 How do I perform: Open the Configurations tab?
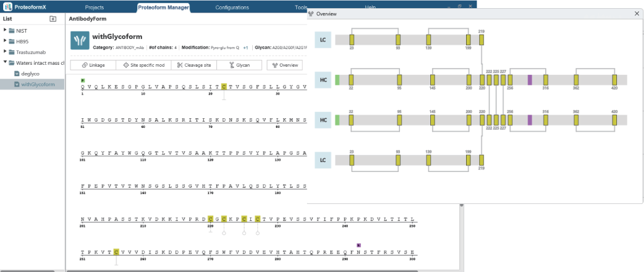click(x=231, y=8)
